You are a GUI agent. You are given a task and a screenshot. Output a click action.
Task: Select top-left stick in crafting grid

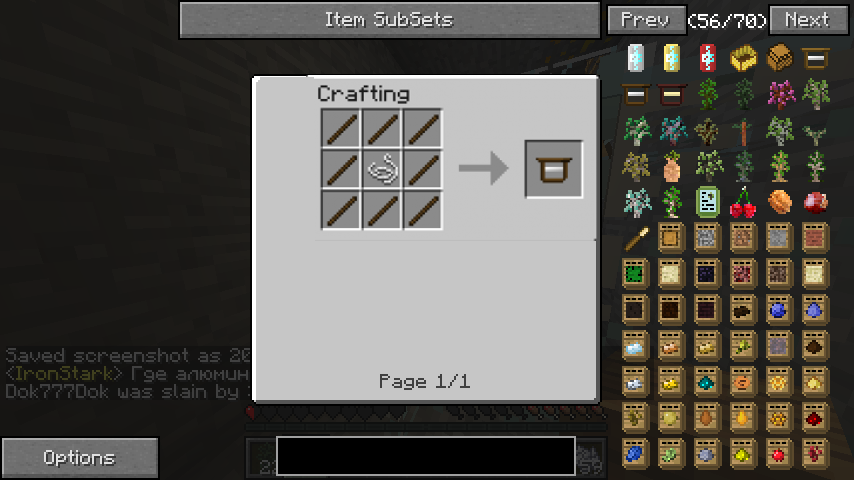coord(341,129)
